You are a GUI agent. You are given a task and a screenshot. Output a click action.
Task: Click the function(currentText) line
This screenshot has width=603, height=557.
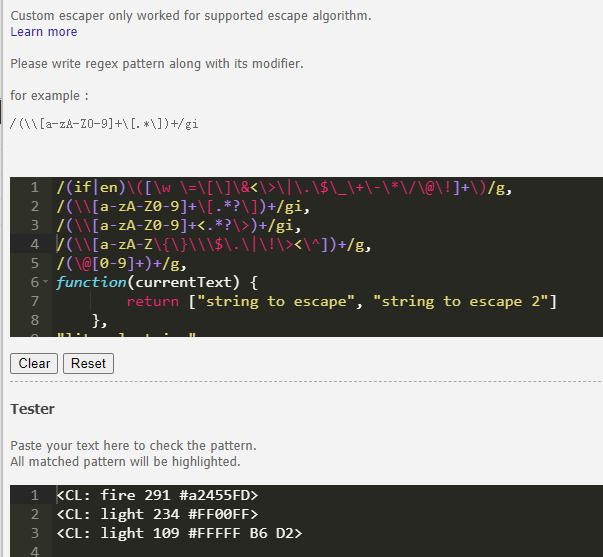[x=157, y=282]
